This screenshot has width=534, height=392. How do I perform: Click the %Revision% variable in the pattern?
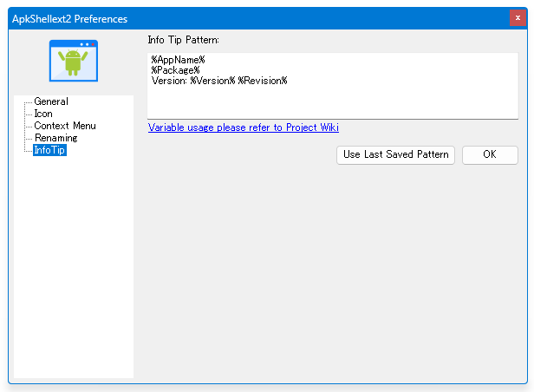[263, 81]
